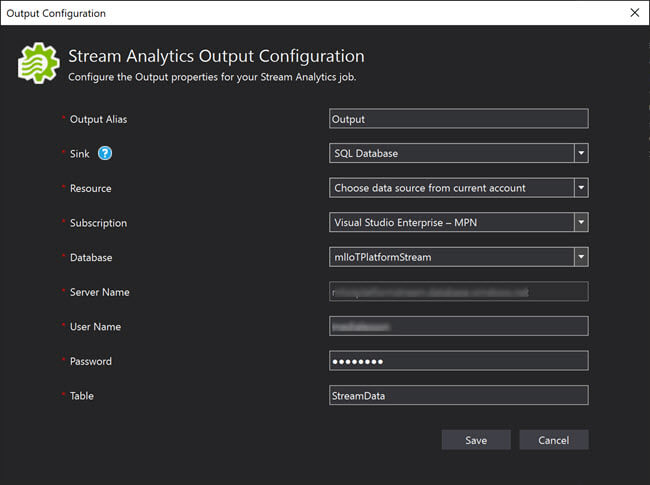Image resolution: width=650 pixels, height=485 pixels.
Task: Click the Stream Analytics gear logo
Action: coord(39,63)
